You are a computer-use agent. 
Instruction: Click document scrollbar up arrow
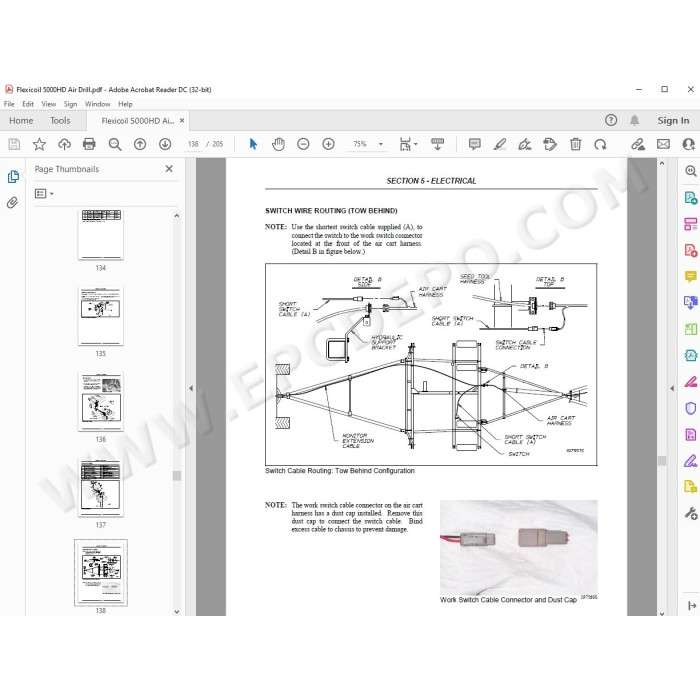662,163
